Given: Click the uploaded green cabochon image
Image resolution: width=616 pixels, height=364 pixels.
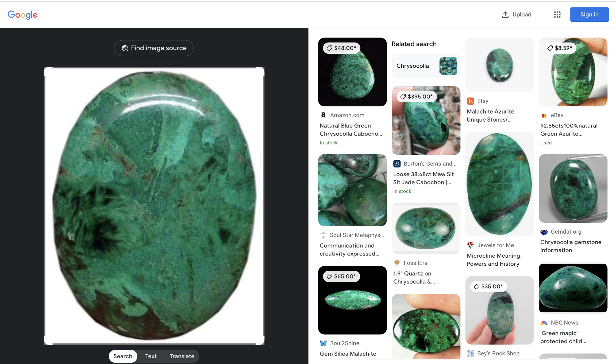Looking at the screenshot, I should tap(154, 205).
